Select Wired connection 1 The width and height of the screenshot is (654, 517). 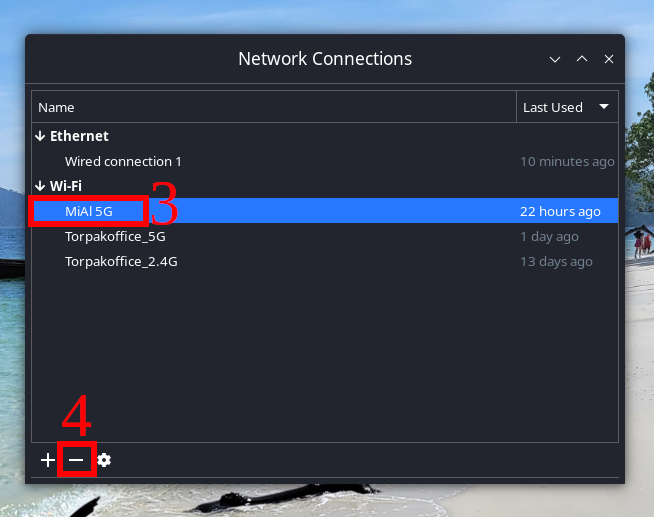(123, 161)
